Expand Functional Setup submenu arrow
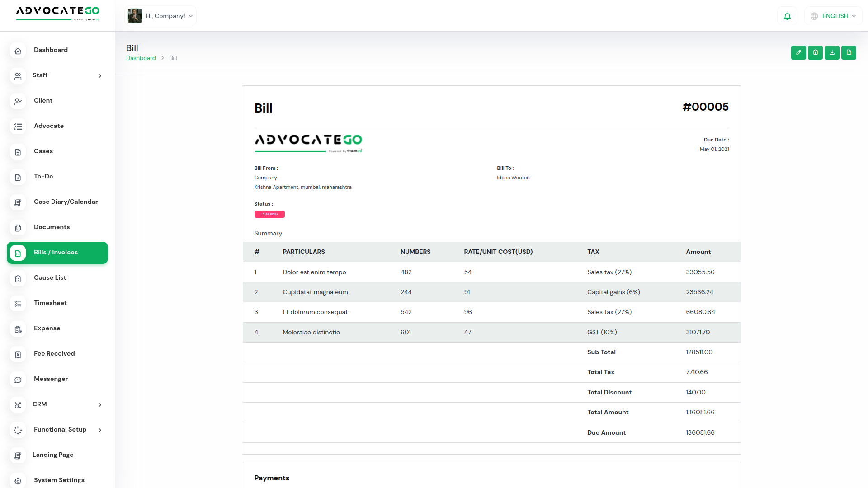868x488 pixels. (100, 430)
